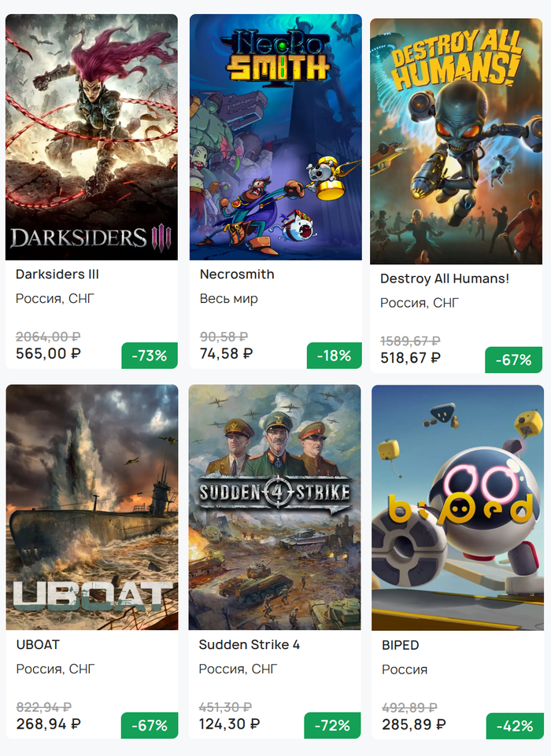Open the BIPED title link
Screen dimensions: 551x756
click(401, 645)
